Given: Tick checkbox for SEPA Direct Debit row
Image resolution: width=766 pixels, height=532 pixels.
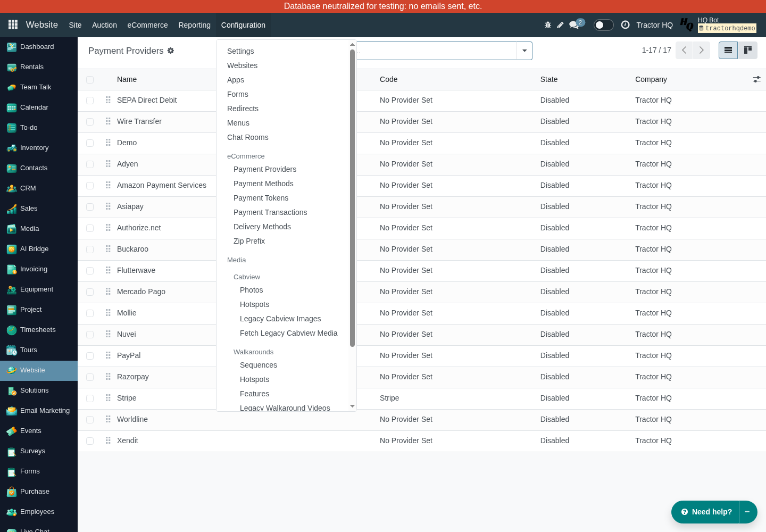Looking at the screenshot, I should coord(90,101).
